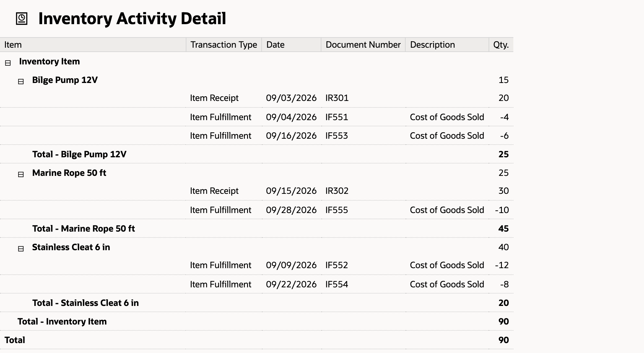Screen dimensions: 644x353
Task: Collapse the Stainless Cleat 6 in group
Action: tap(21, 249)
